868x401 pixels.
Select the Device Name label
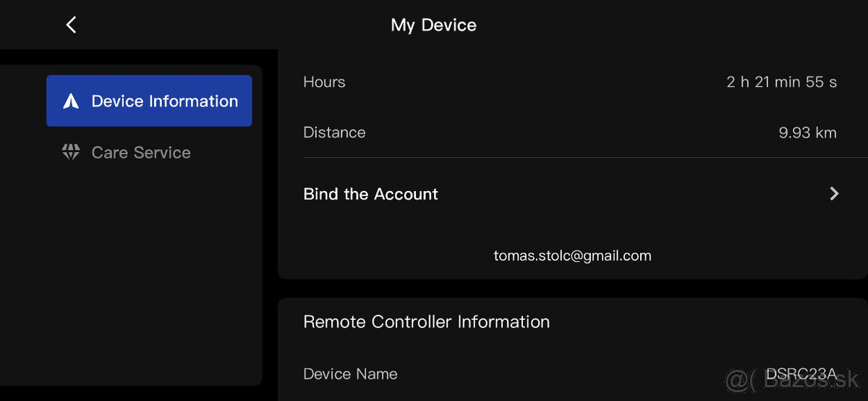tap(350, 374)
